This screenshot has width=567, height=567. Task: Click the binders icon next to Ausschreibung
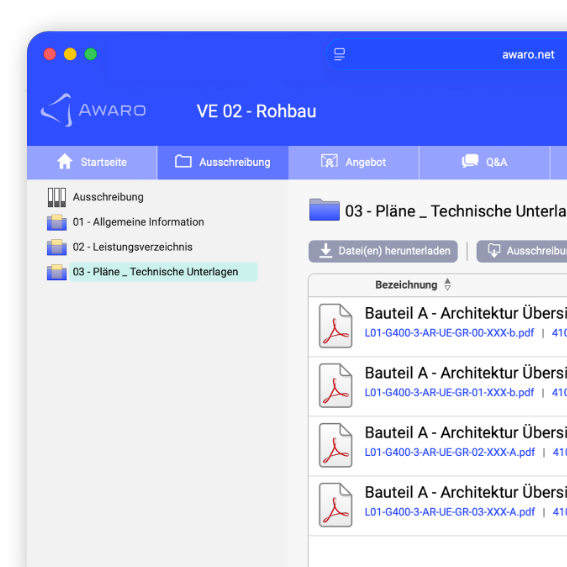point(57,197)
